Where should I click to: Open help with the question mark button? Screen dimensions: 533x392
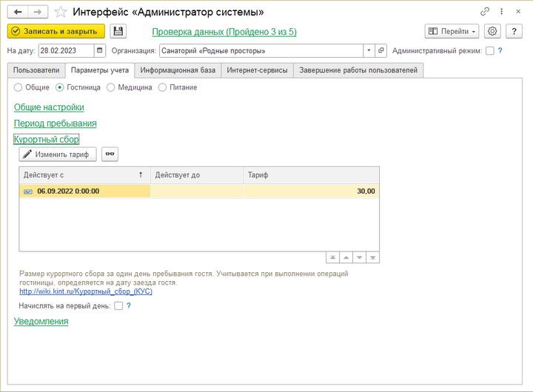coord(514,31)
